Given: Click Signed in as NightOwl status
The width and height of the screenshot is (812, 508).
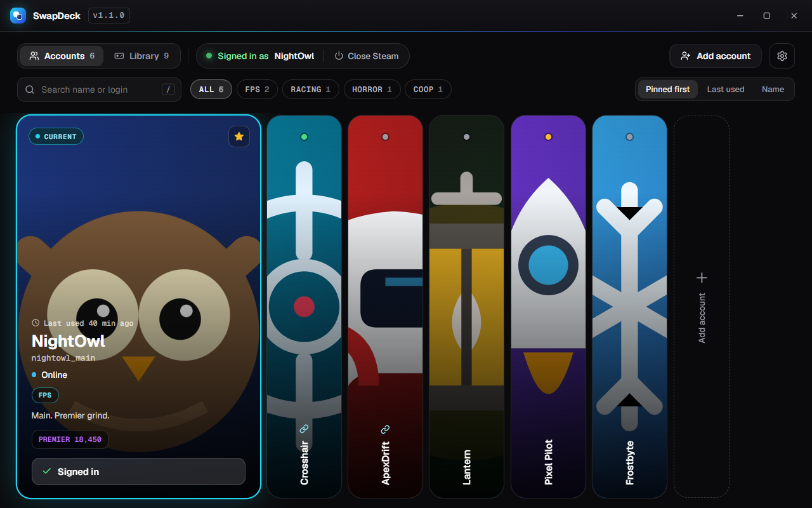Looking at the screenshot, I should (260, 56).
